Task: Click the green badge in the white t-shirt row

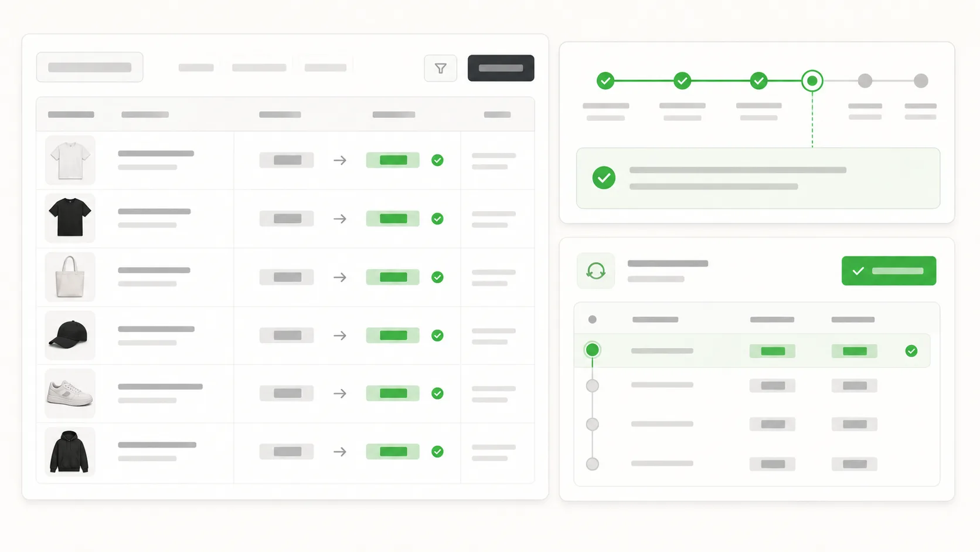Action: [x=393, y=160]
